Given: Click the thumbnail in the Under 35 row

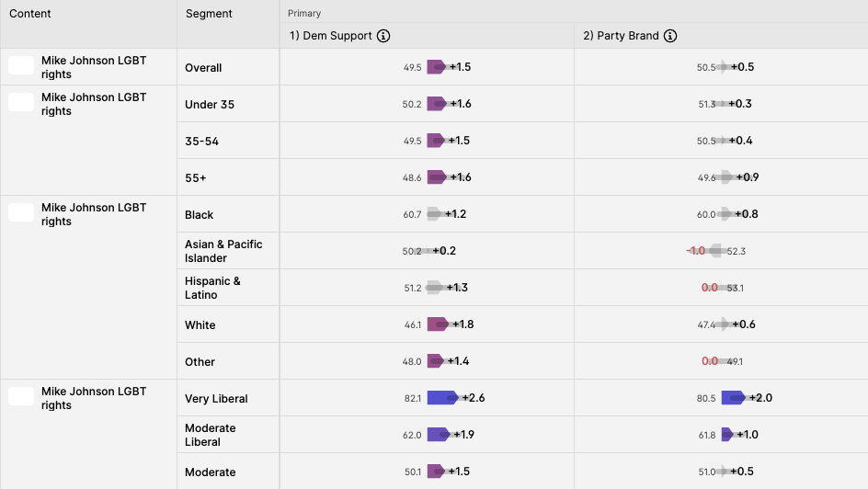Looking at the screenshot, I should (21, 102).
